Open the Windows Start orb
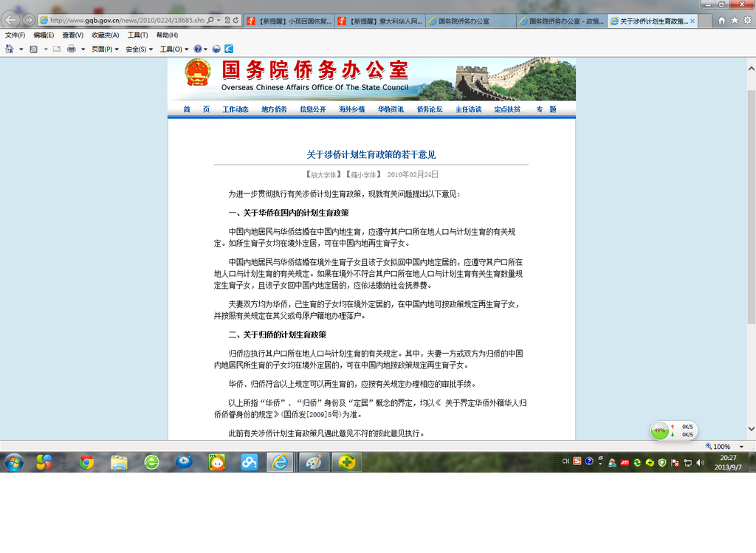Image resolution: width=756 pixels, height=553 pixels. tap(14, 462)
